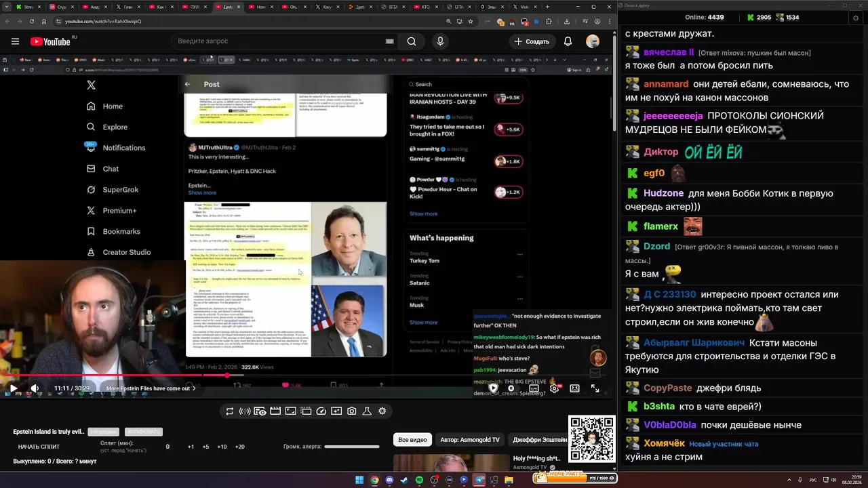The height and width of the screenshot is (488, 868).
Task: Take a screenshot with the camera icon
Action: coord(352,411)
